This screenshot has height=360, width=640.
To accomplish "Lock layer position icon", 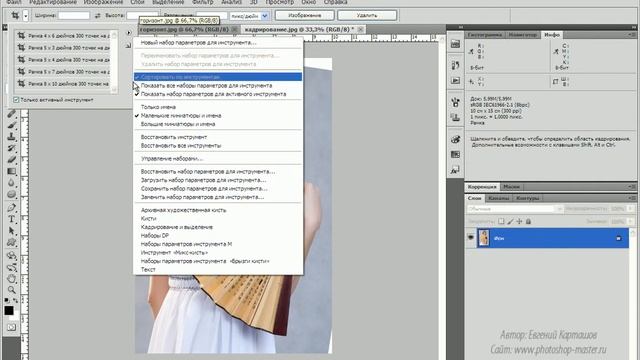I will (519, 221).
